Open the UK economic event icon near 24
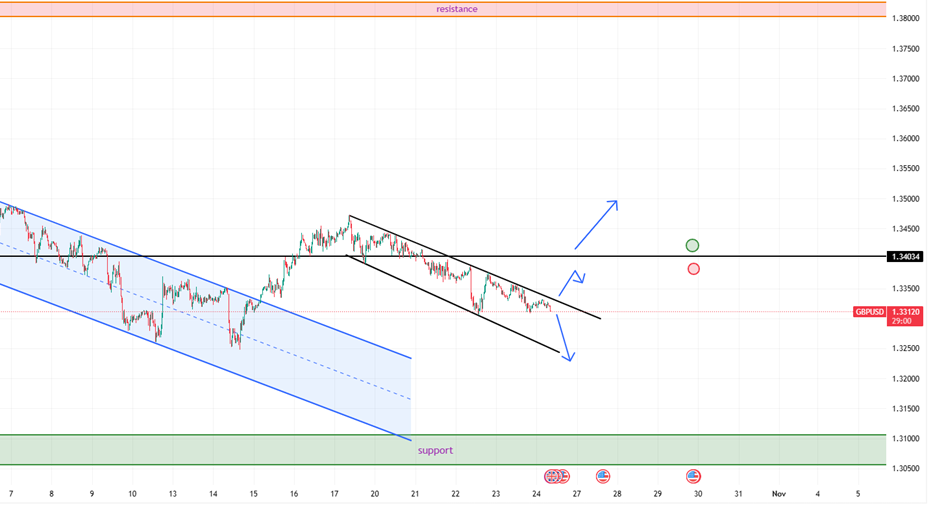The image size is (933, 505). coord(551,476)
